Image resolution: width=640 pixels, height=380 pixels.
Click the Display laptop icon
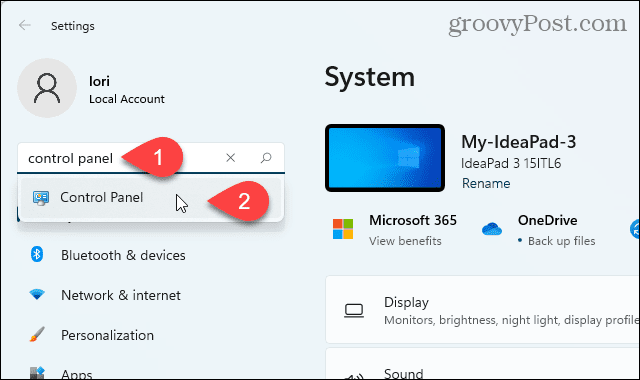pyautogui.click(x=353, y=310)
